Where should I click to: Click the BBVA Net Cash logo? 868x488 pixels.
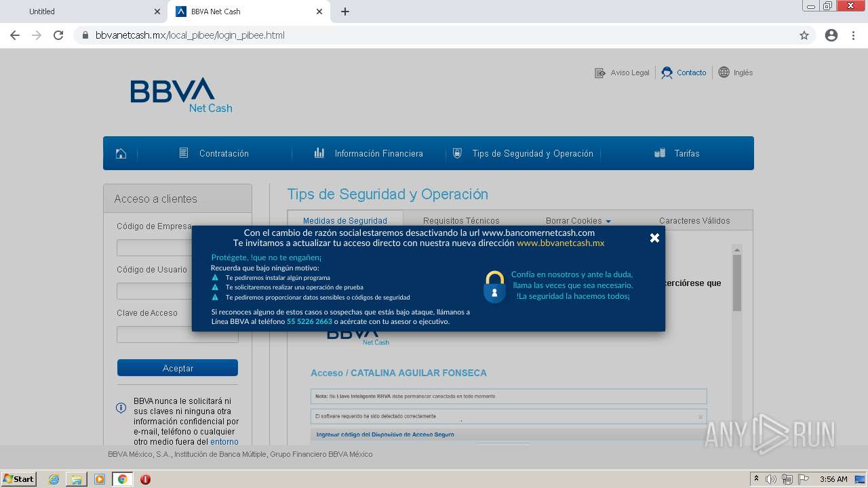[x=181, y=95]
